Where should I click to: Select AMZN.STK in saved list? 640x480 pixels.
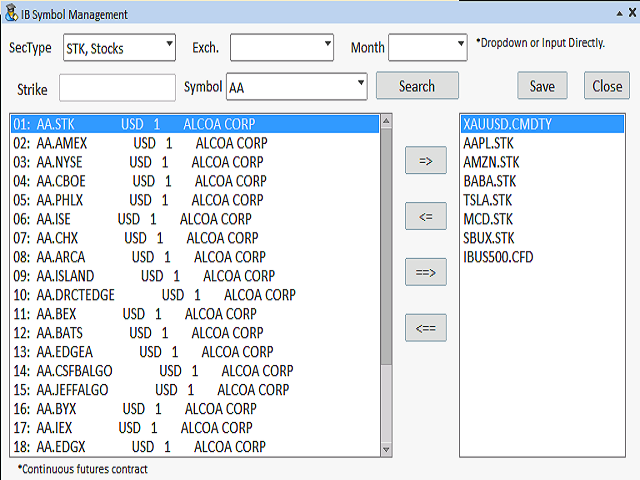click(542, 162)
